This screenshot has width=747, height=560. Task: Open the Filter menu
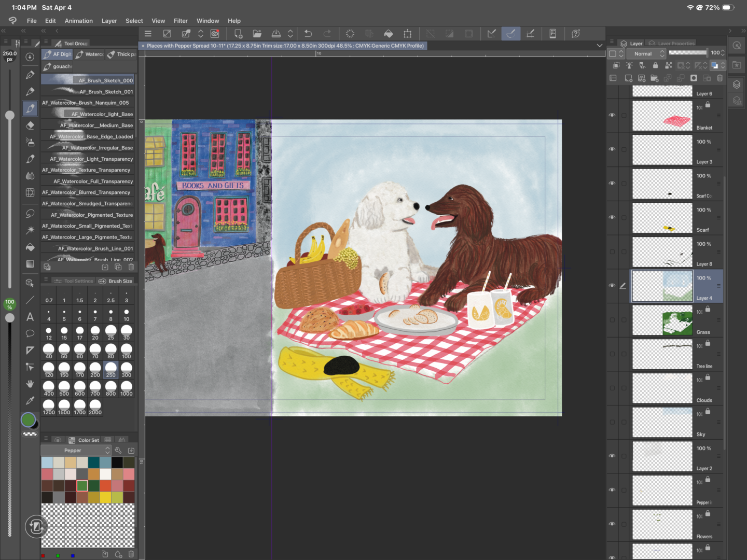click(181, 21)
